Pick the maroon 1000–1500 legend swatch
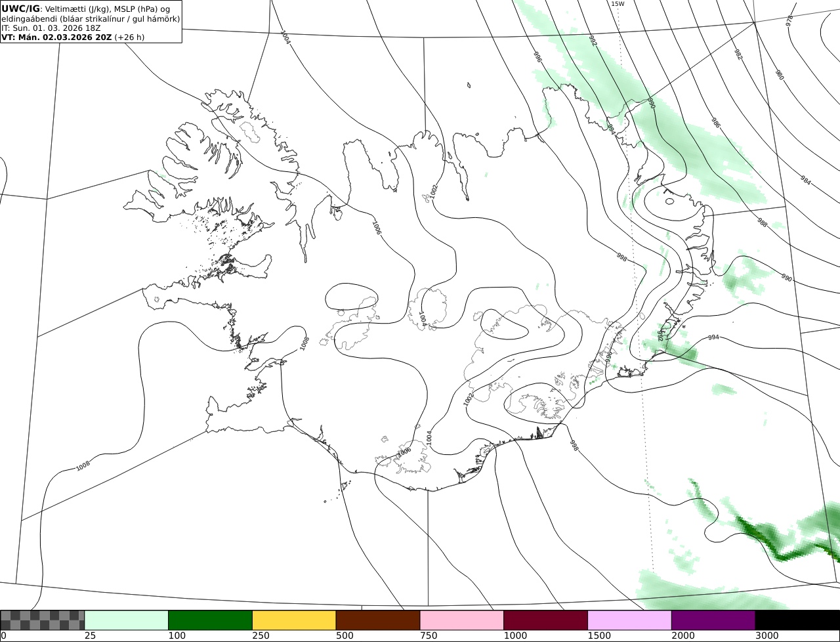Screen dimensions: 840x642 [x=546, y=620]
